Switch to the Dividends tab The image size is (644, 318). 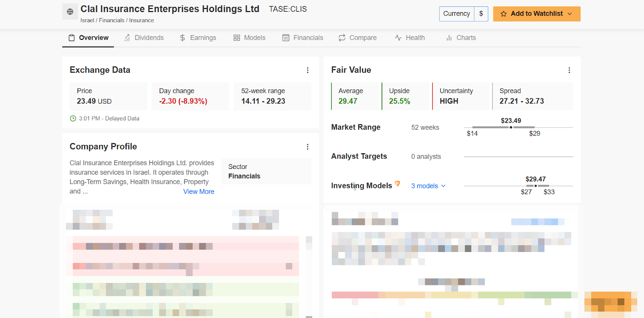click(144, 38)
